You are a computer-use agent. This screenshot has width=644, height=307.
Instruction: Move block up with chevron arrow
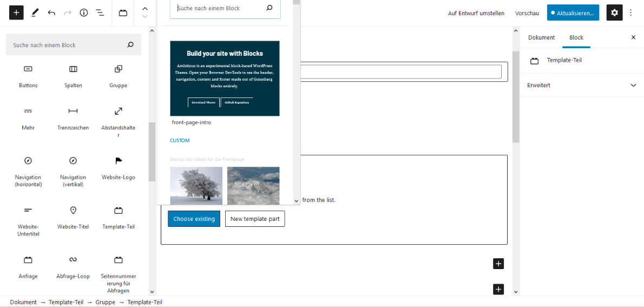(144, 9)
